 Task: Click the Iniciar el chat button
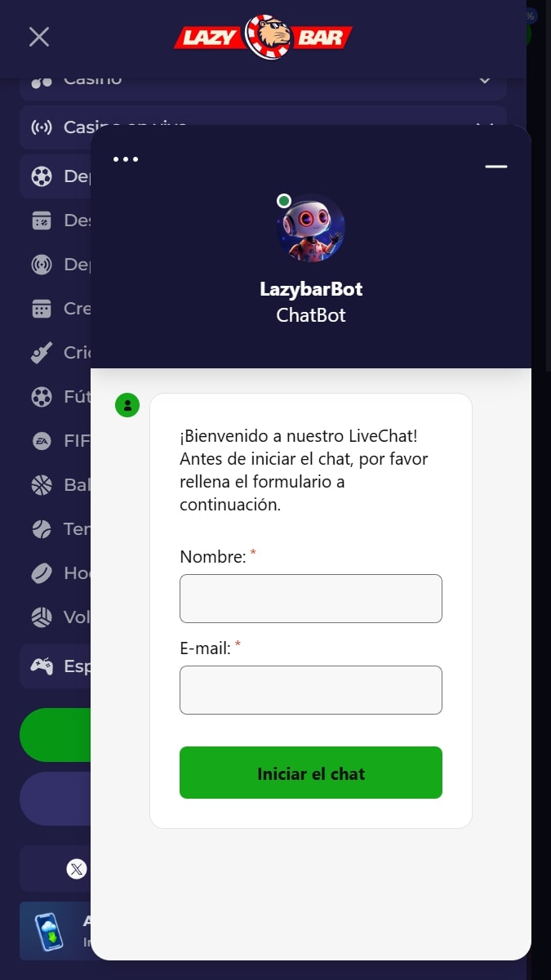click(x=311, y=773)
